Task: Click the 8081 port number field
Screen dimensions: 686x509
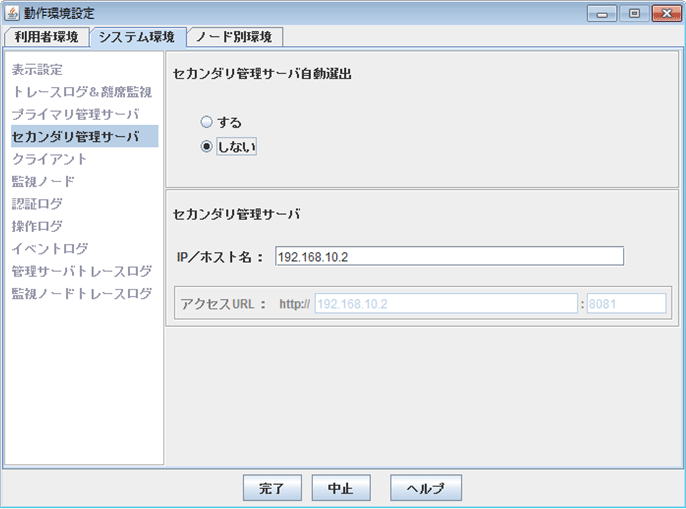Action: click(626, 304)
